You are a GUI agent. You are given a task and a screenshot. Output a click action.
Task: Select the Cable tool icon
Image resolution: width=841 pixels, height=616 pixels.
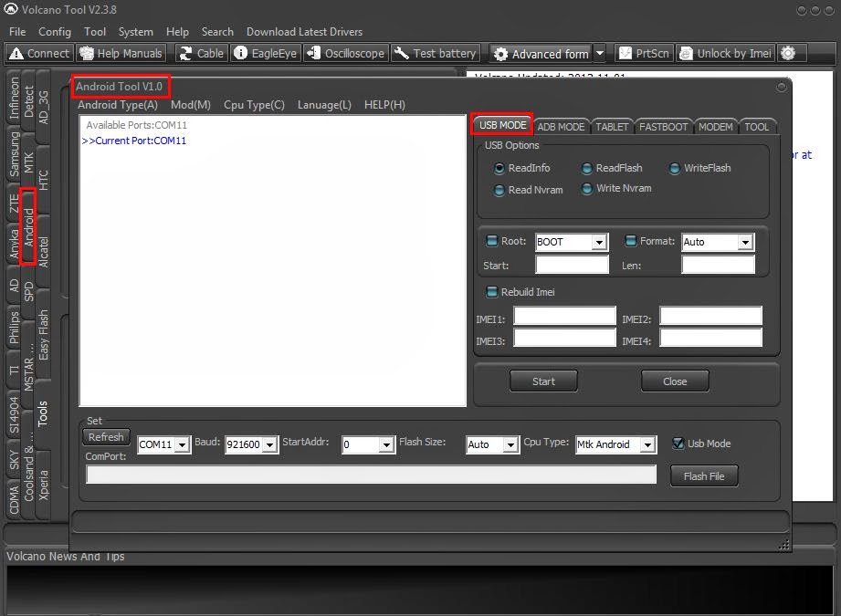200,52
